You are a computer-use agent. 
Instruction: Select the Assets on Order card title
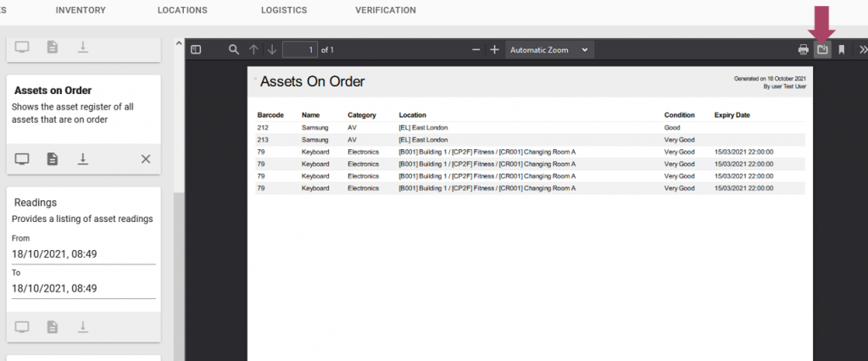click(x=53, y=90)
